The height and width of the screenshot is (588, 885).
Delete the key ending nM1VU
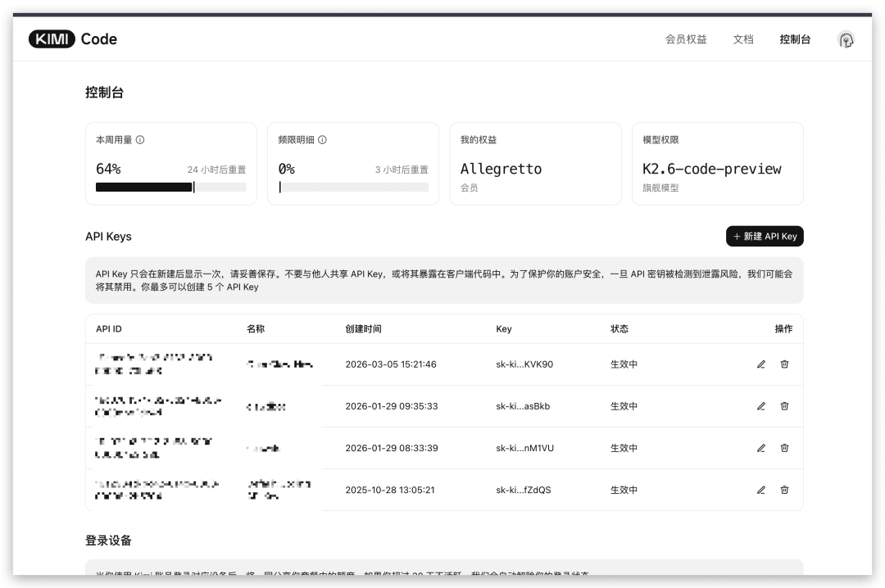pyautogui.click(x=784, y=448)
